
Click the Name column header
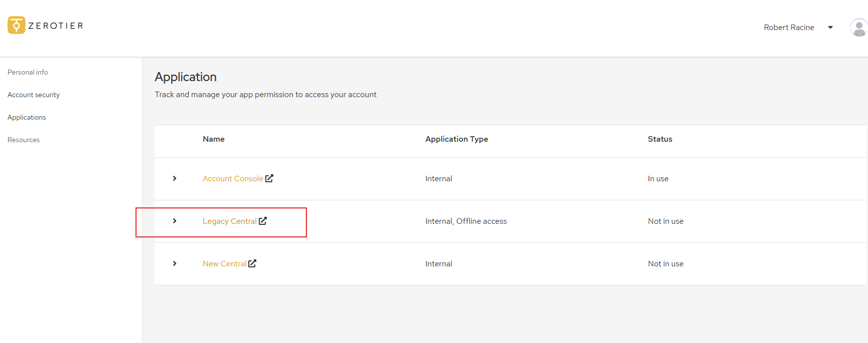[214, 139]
